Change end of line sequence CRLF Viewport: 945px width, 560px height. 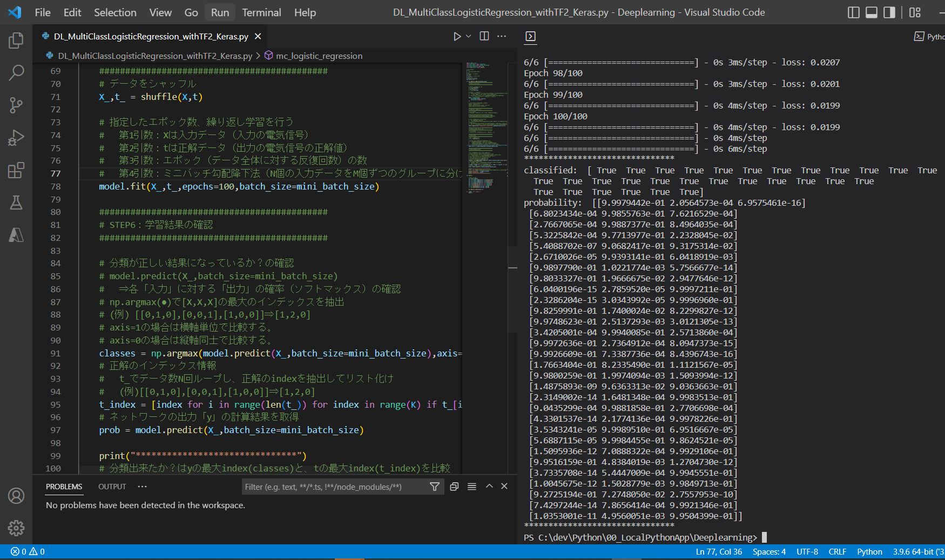(x=838, y=551)
